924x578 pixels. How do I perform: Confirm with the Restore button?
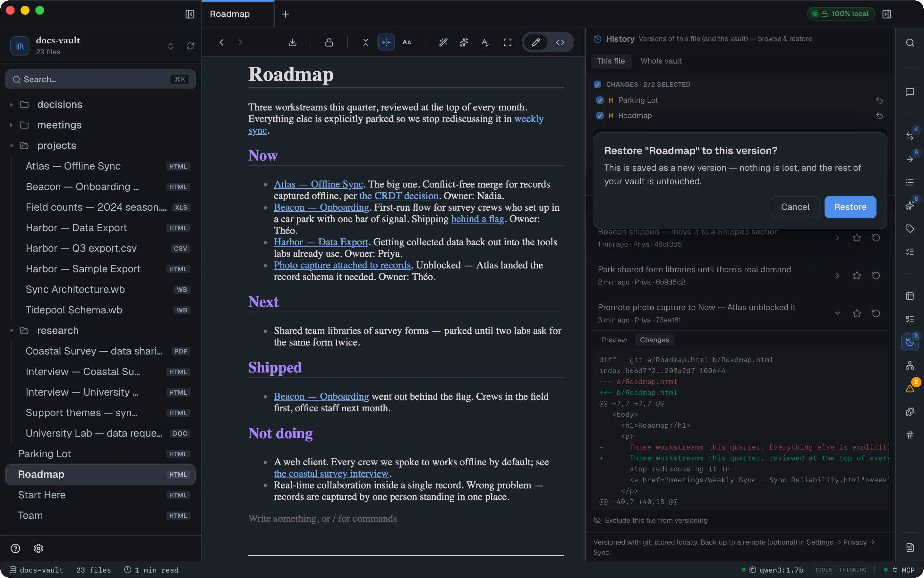click(x=850, y=207)
